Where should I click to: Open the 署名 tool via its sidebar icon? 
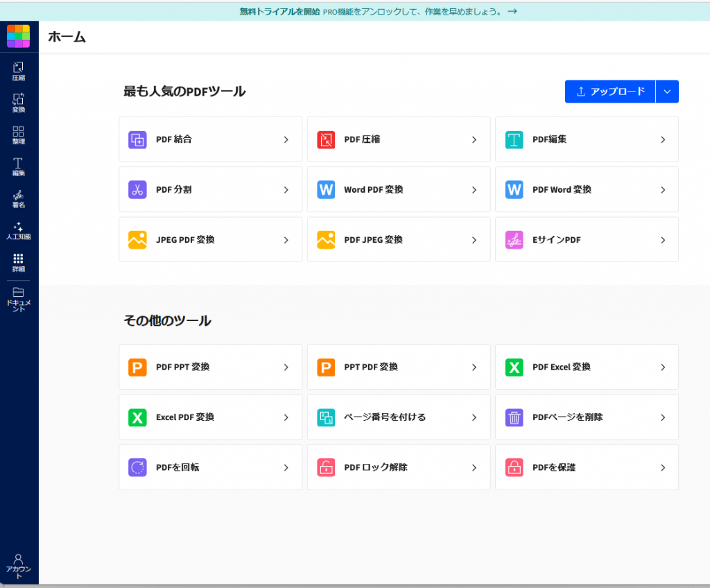tap(18, 200)
